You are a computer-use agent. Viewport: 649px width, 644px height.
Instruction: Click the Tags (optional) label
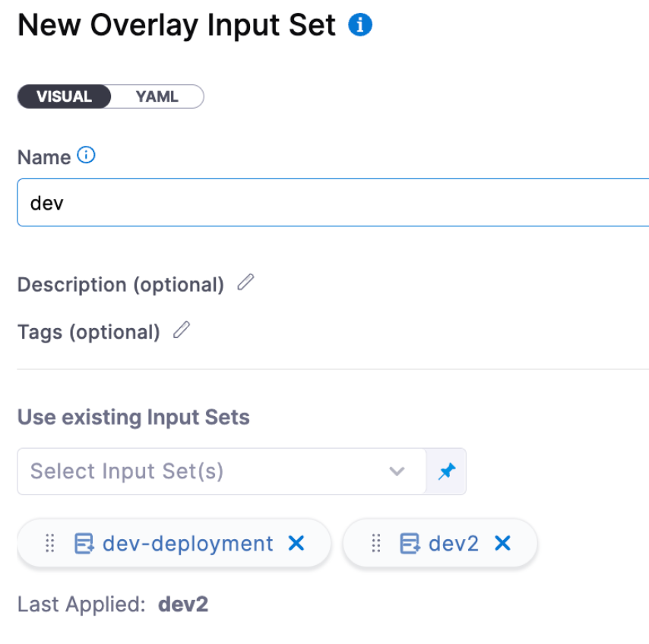coord(89,332)
